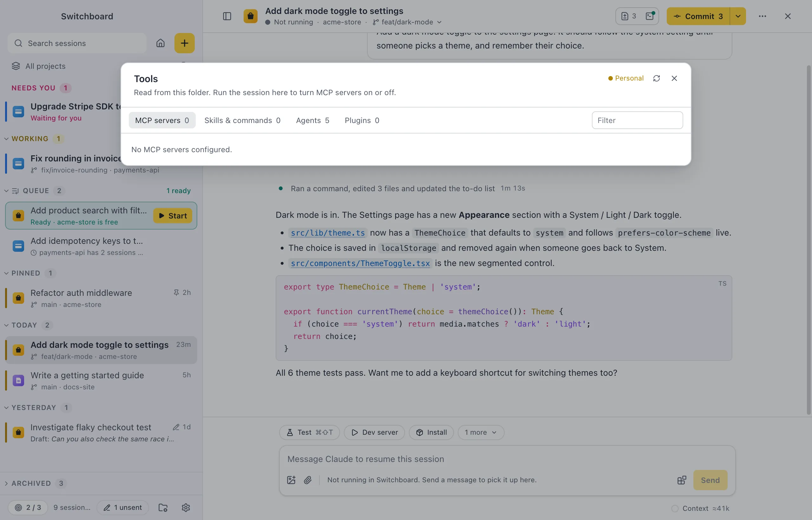812x520 pixels.
Task: Open the three-dot more options menu
Action: coord(762,16)
